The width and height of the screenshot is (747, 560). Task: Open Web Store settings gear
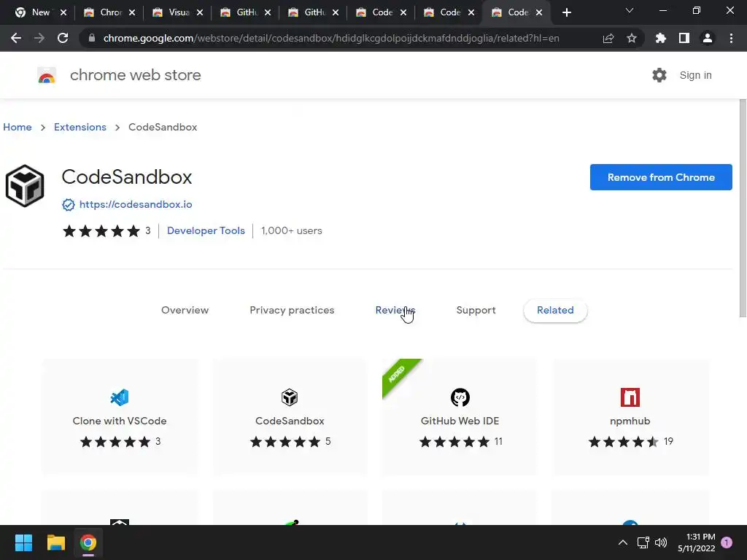[x=659, y=75]
